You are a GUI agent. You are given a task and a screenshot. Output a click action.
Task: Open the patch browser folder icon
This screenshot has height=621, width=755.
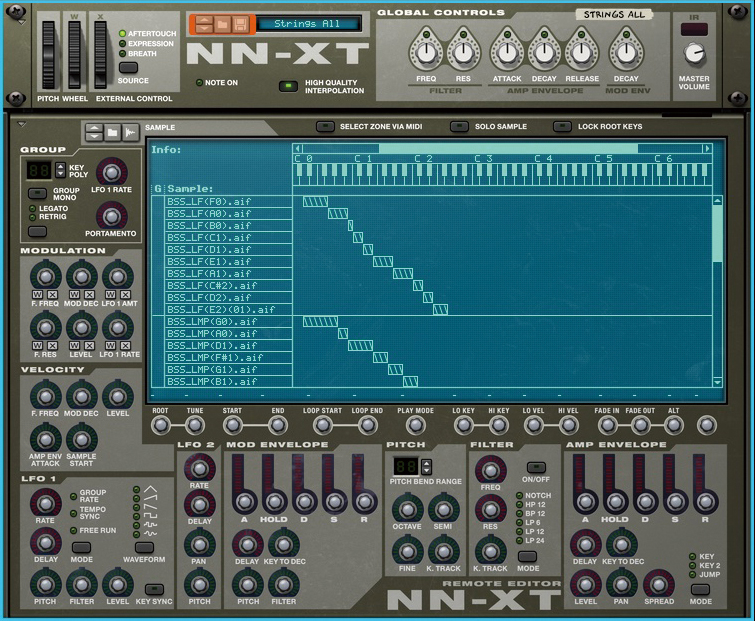[x=222, y=24]
